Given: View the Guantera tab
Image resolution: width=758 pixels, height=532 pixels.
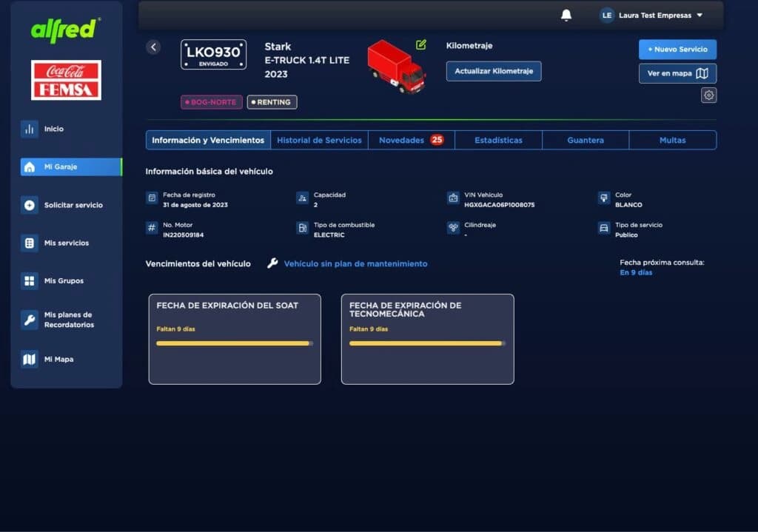Looking at the screenshot, I should pos(585,140).
